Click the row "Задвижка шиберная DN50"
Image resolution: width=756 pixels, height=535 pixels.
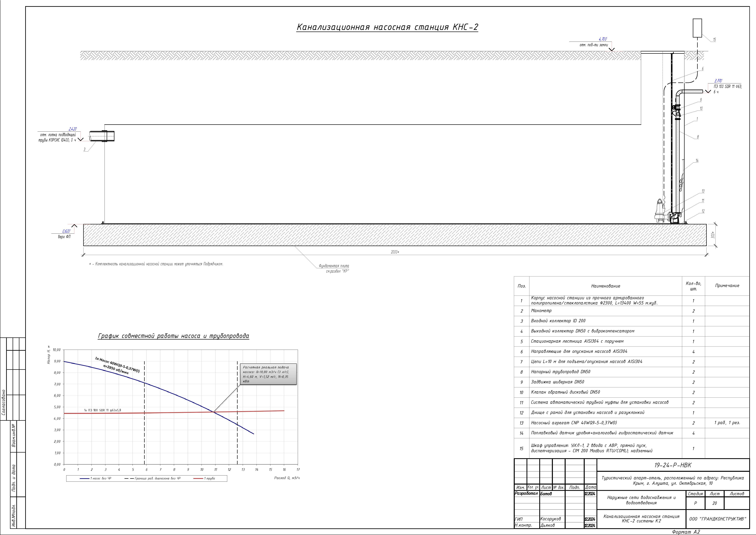pyautogui.click(x=632, y=382)
